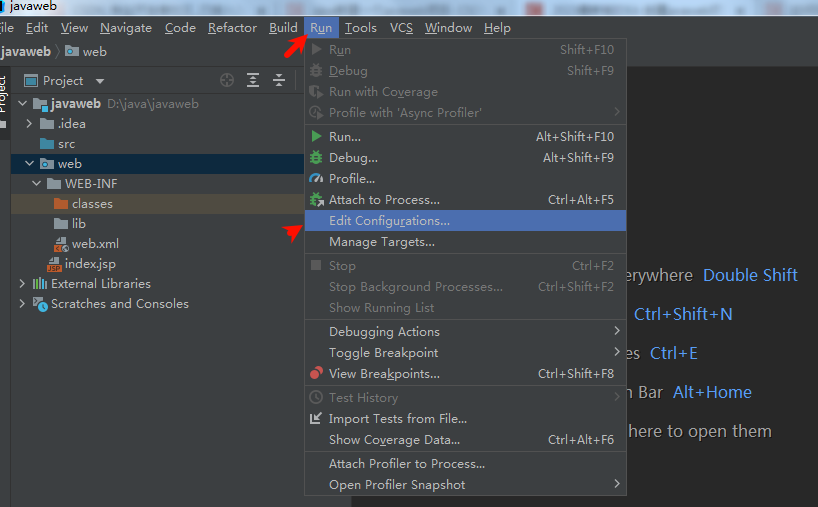This screenshot has height=507, width=818.
Task: Click the index.jsp file icon
Action: coord(54,264)
